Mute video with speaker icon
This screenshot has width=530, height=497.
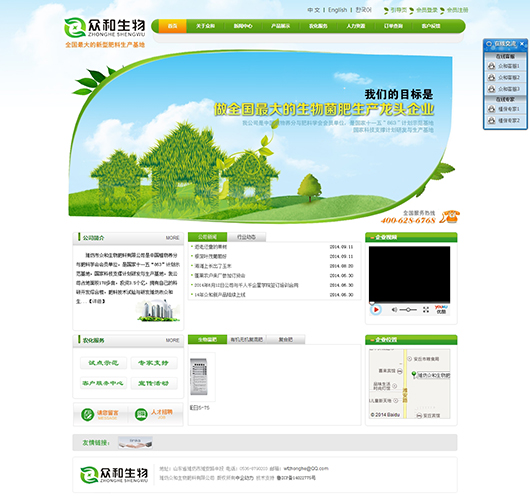tap(394, 310)
